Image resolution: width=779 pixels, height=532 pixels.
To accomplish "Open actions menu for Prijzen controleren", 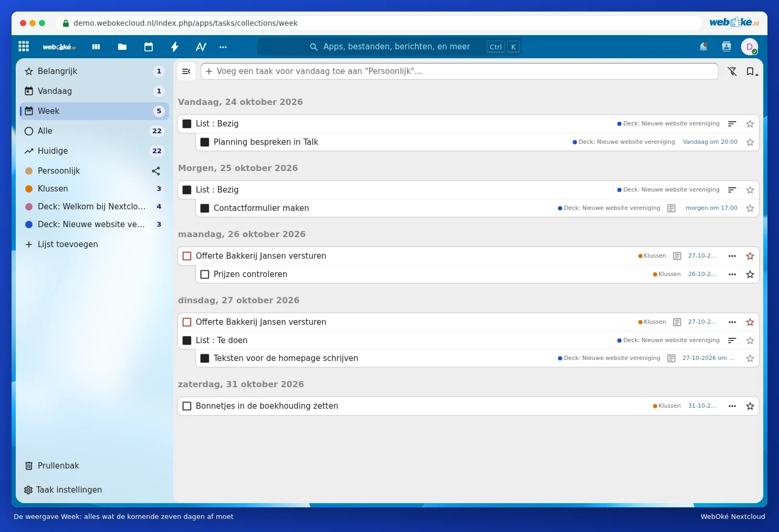I will pyautogui.click(x=732, y=274).
